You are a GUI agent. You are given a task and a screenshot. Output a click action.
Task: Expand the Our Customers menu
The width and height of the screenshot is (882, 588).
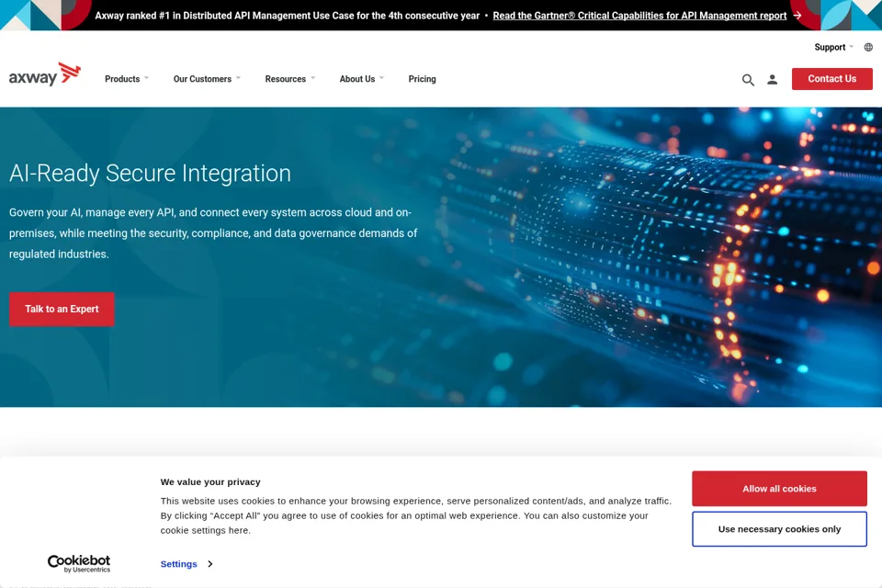207,79
